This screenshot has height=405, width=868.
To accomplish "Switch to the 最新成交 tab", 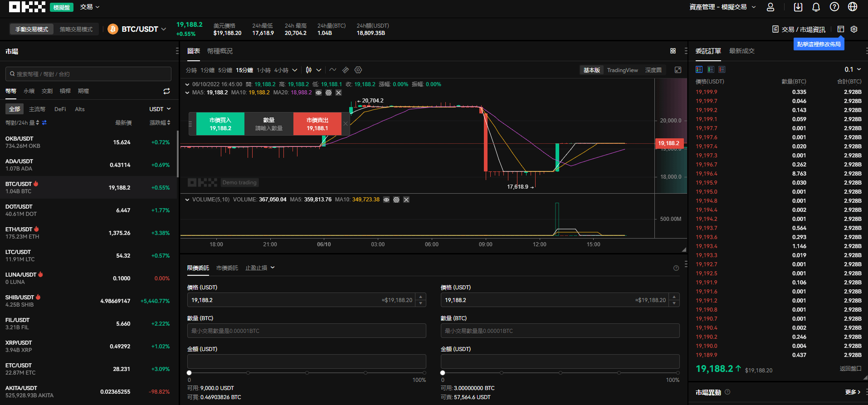I will click(741, 51).
